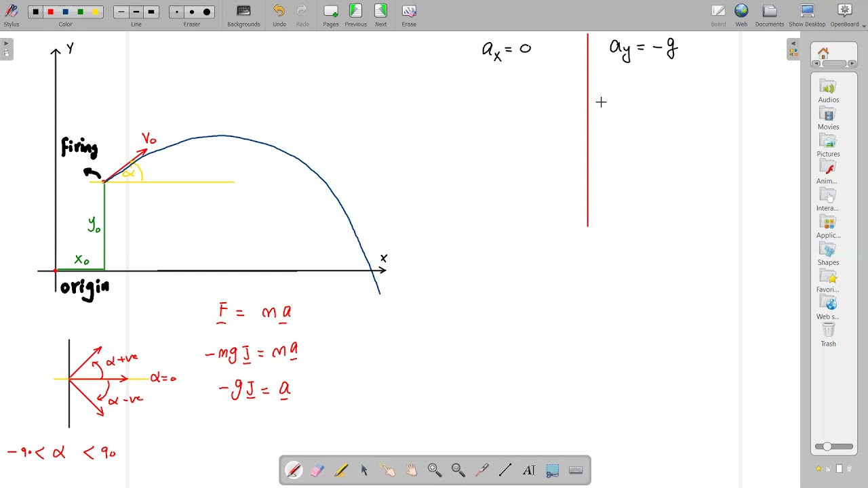This screenshot has width=868, height=488.
Task: Select the text tool
Action: point(529,470)
